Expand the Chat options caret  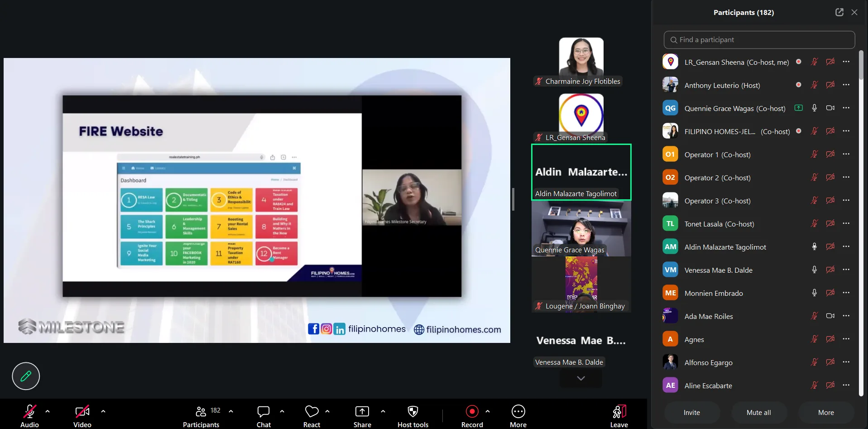[x=282, y=411]
